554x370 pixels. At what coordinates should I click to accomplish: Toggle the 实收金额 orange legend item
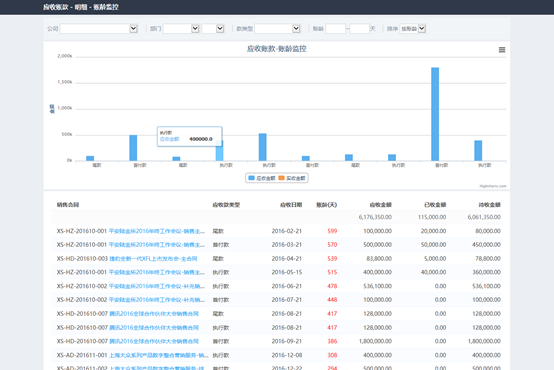coord(292,178)
